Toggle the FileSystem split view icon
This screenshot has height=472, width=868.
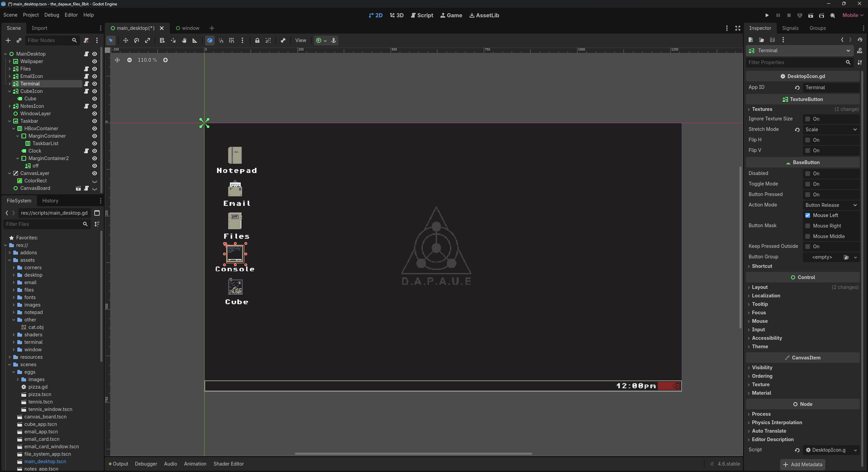97,213
